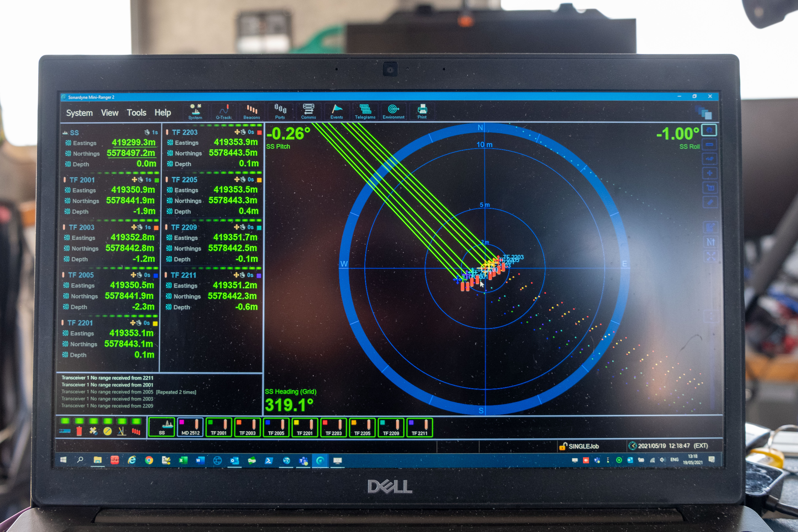This screenshot has width=798, height=532.
Task: Select the TF 2005 beacon button
Action: [276, 427]
